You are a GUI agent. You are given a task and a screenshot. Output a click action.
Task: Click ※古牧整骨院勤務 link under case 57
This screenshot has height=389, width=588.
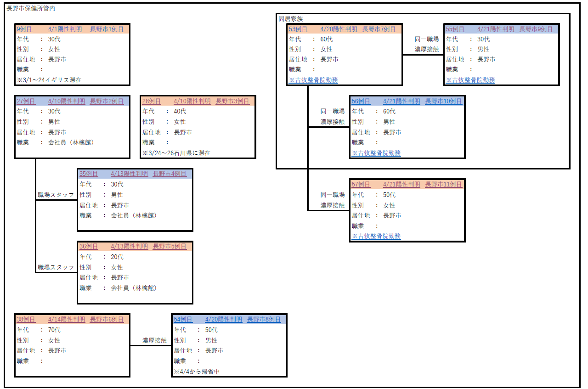click(x=376, y=236)
